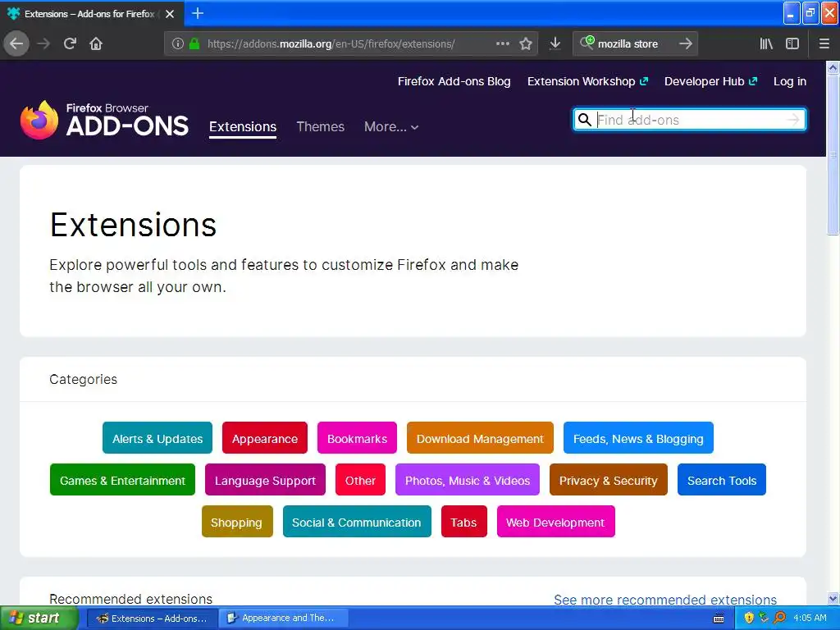Open the Extension Workshop link
This screenshot has height=630, width=840.
[x=587, y=81]
